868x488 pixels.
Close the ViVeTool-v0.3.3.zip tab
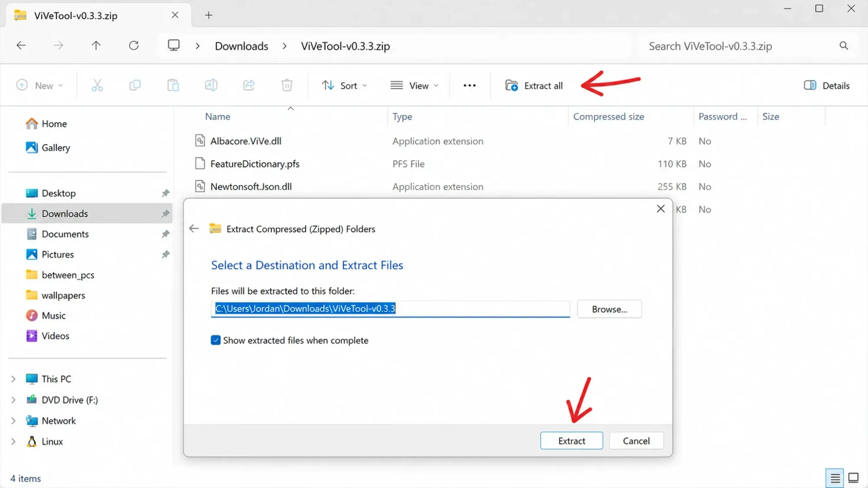[x=175, y=15]
